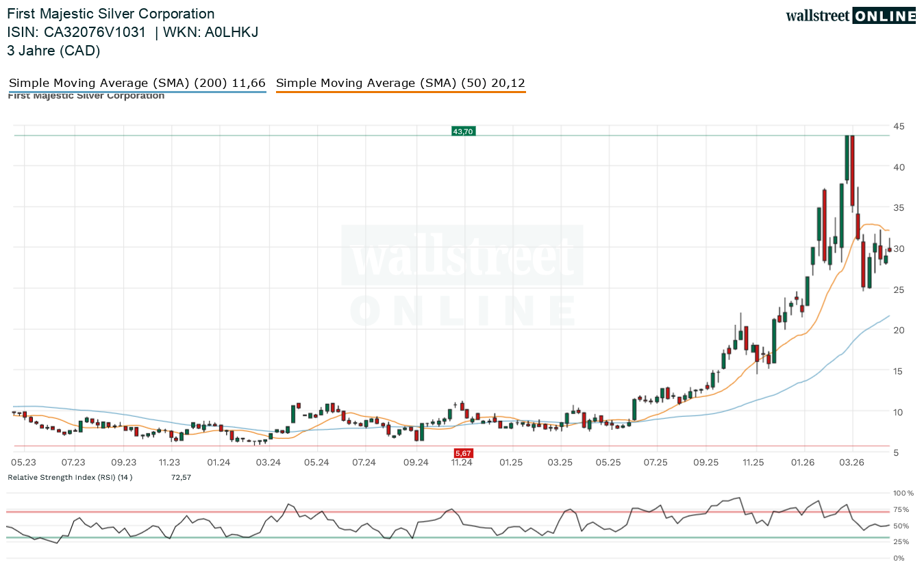Click the green 43,70 high price marker

(x=463, y=131)
